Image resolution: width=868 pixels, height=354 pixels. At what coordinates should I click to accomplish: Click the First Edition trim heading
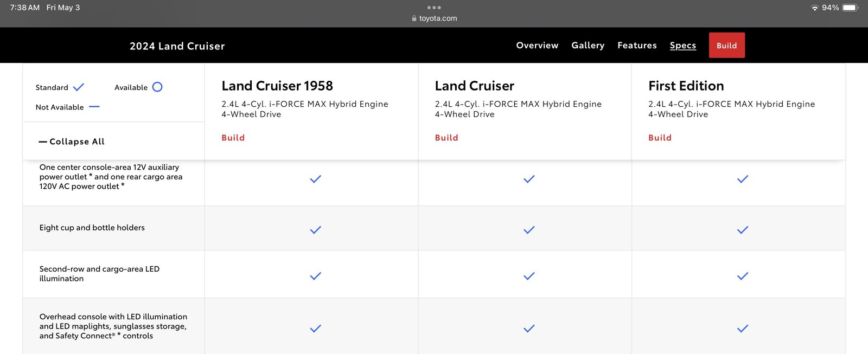(x=686, y=86)
